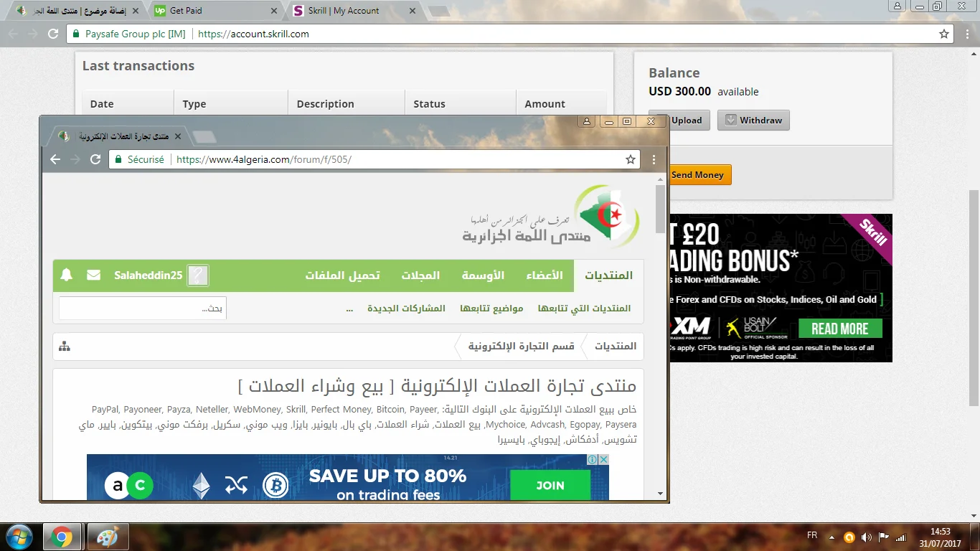The image size is (980, 551).
Task: Reload the 4algeria forum page
Action: (x=95, y=159)
